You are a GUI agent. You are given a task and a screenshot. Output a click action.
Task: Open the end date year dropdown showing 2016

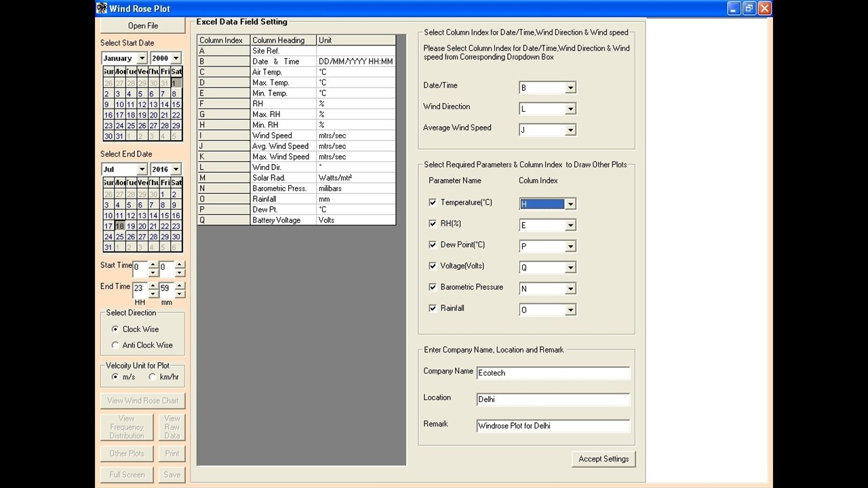pyautogui.click(x=176, y=169)
